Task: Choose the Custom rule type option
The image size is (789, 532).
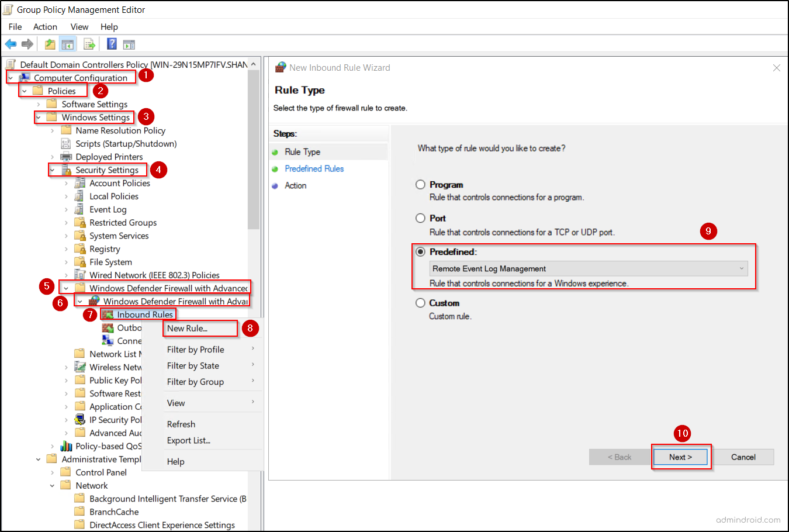Action: click(421, 303)
